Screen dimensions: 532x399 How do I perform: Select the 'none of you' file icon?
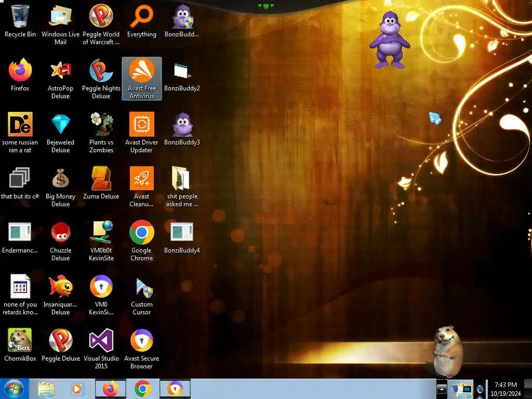click(x=20, y=295)
